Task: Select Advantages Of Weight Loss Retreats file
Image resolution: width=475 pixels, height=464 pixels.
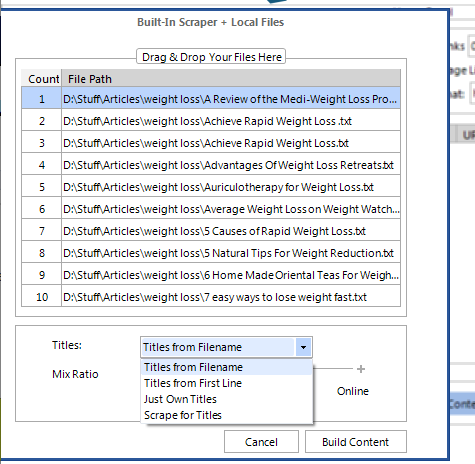Action: click(211, 165)
